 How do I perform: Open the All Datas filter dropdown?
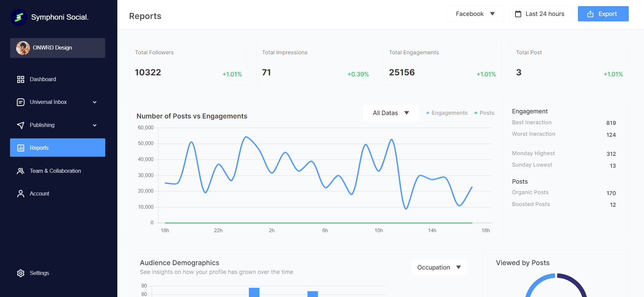391,113
